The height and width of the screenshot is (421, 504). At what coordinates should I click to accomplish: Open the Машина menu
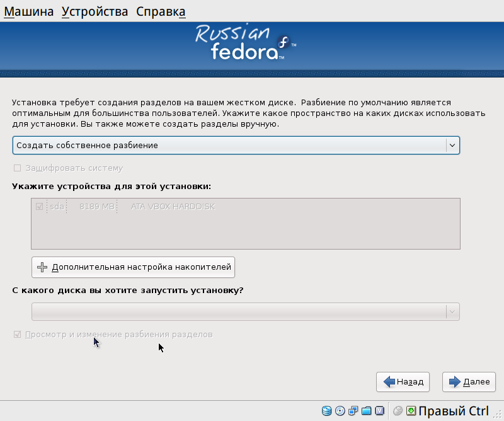point(28,11)
